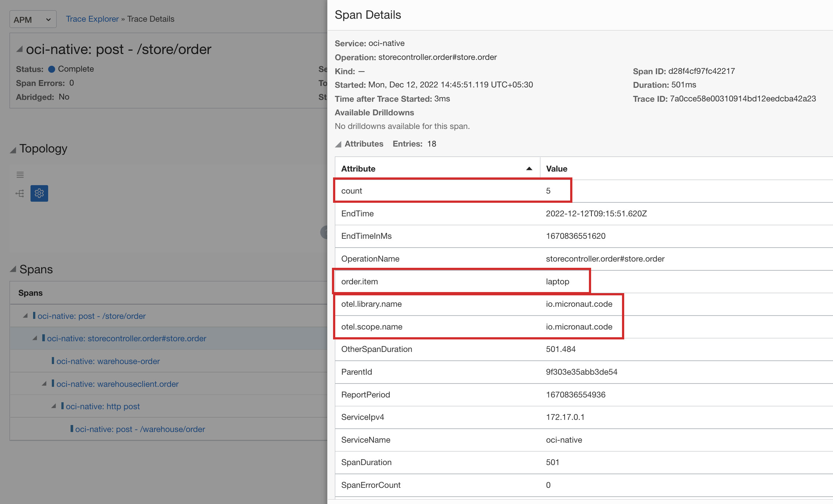Open span oci-native: post - /store/order

point(92,316)
